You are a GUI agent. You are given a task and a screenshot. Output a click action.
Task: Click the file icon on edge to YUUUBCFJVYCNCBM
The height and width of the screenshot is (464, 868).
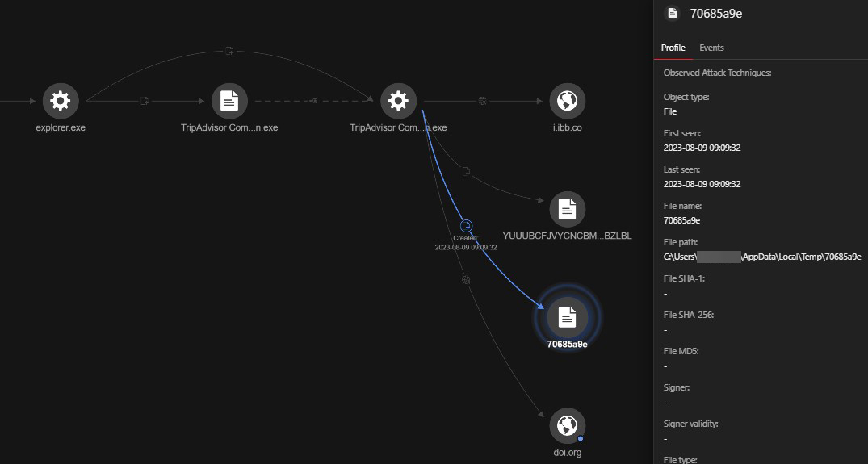[466, 171]
